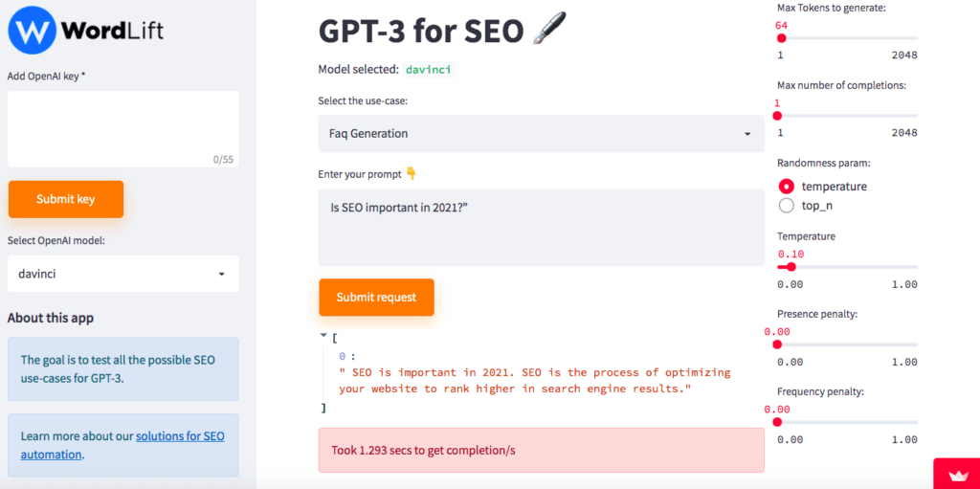This screenshot has width=980, height=489.
Task: Click the Presence penalty slider handle
Action: click(x=777, y=345)
